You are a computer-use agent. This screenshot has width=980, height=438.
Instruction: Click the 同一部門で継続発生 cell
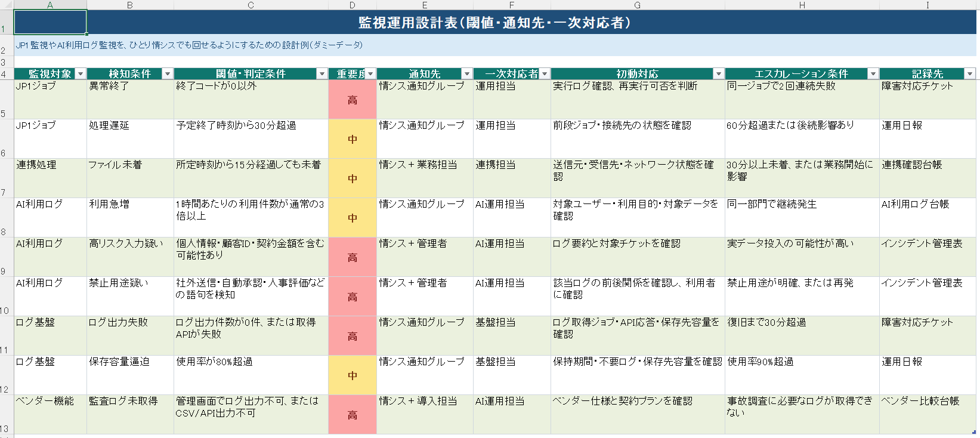pyautogui.click(x=802, y=218)
